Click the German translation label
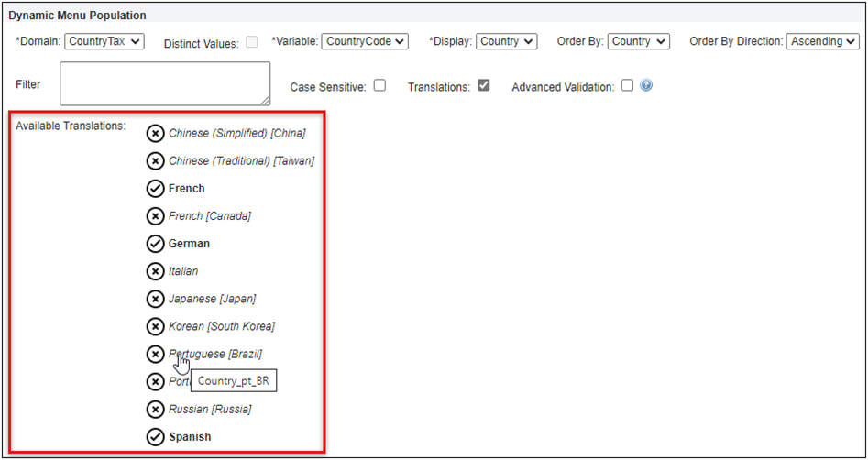 [x=190, y=244]
